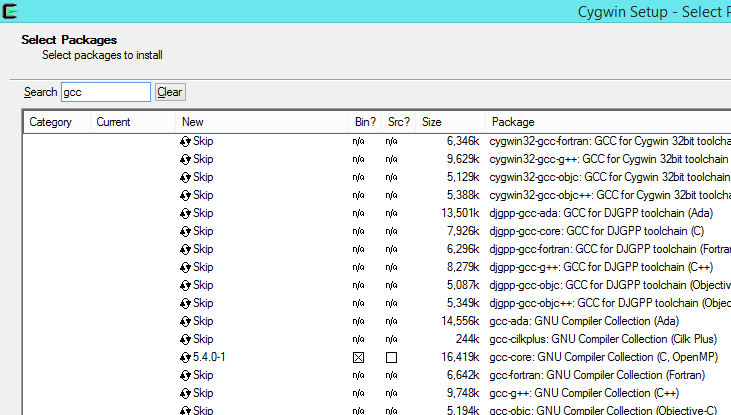Check Src checkbox for gcc-core

tap(392, 358)
